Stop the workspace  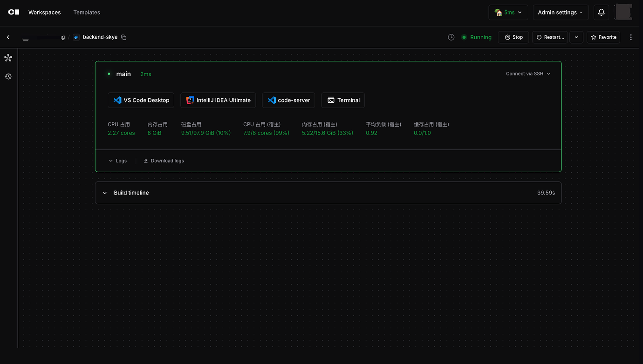click(x=513, y=37)
